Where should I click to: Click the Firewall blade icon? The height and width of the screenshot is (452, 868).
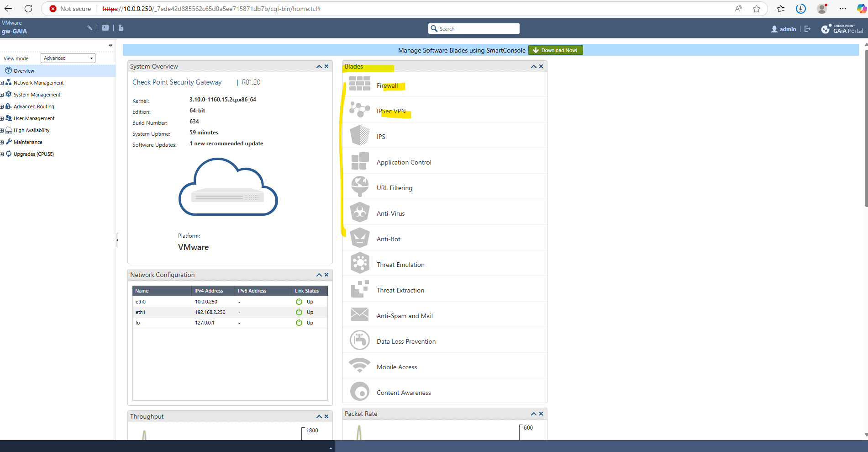click(x=359, y=84)
